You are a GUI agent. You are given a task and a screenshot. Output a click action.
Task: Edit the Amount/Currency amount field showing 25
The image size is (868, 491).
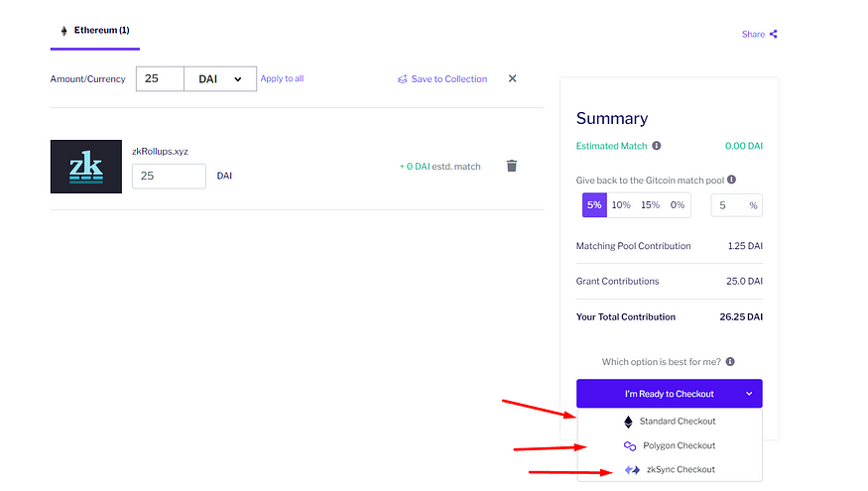point(160,78)
